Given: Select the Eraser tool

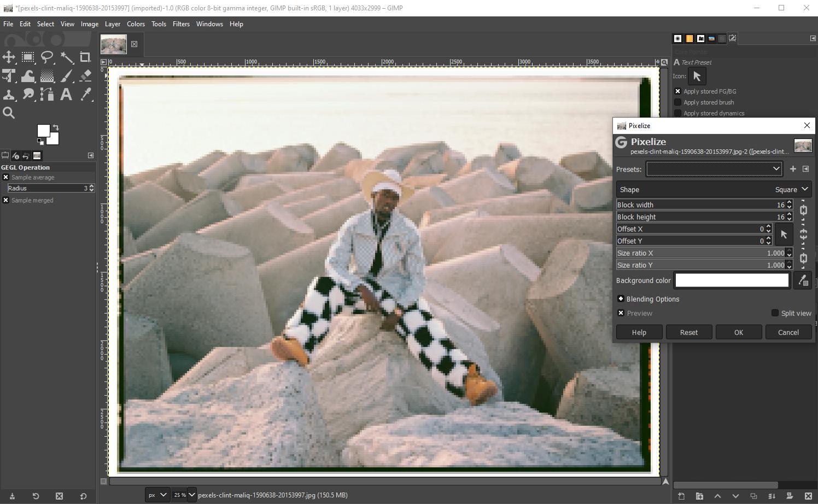Looking at the screenshot, I should [85, 75].
